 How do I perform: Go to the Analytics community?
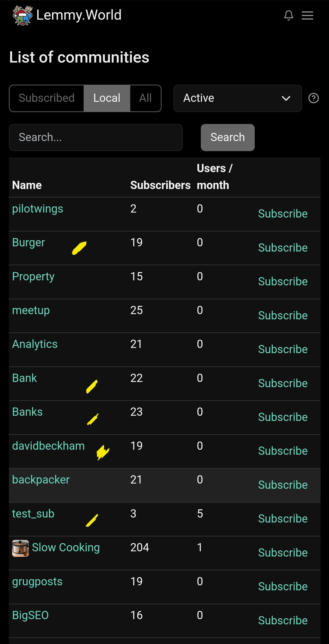(35, 344)
